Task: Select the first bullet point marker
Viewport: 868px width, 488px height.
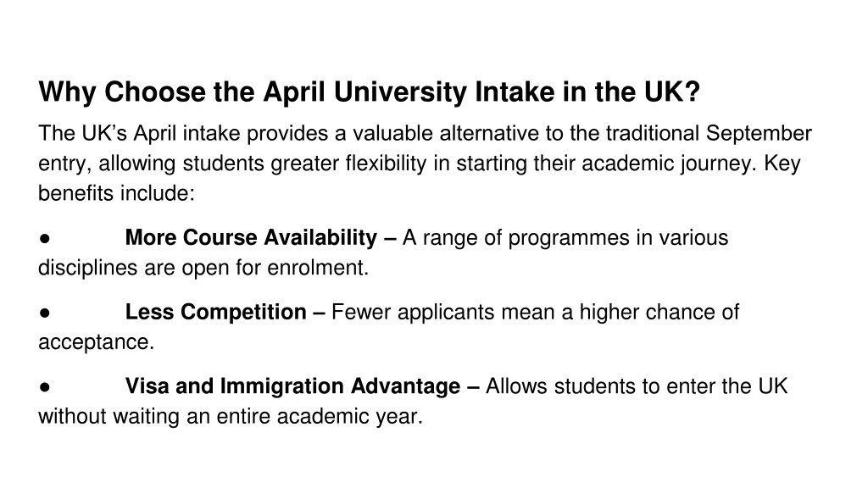Action: coord(45,238)
